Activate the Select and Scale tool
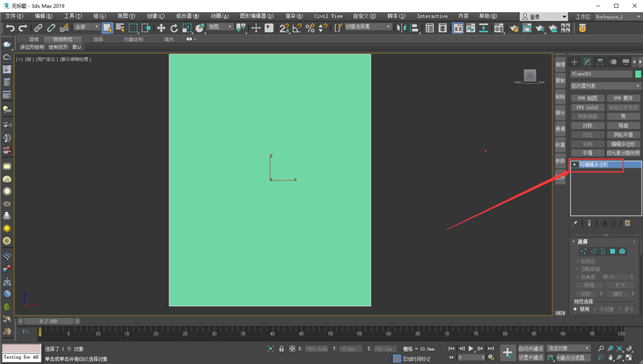Screen dimensions: 643x364 pos(187,28)
